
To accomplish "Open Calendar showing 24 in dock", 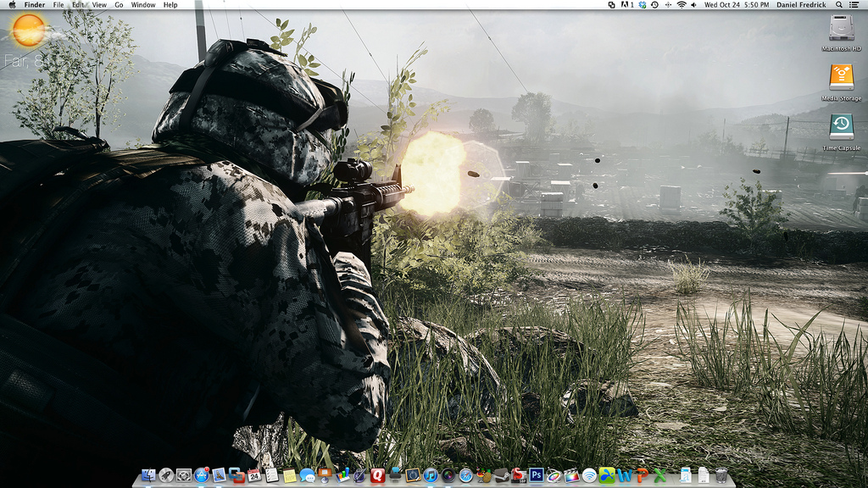I will [254, 475].
